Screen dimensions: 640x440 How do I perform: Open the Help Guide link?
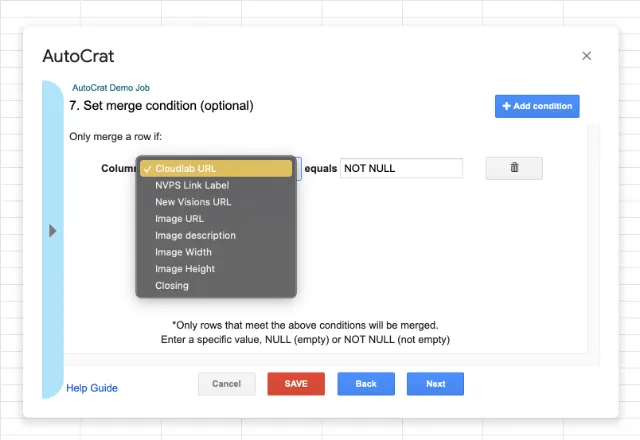coord(92,388)
